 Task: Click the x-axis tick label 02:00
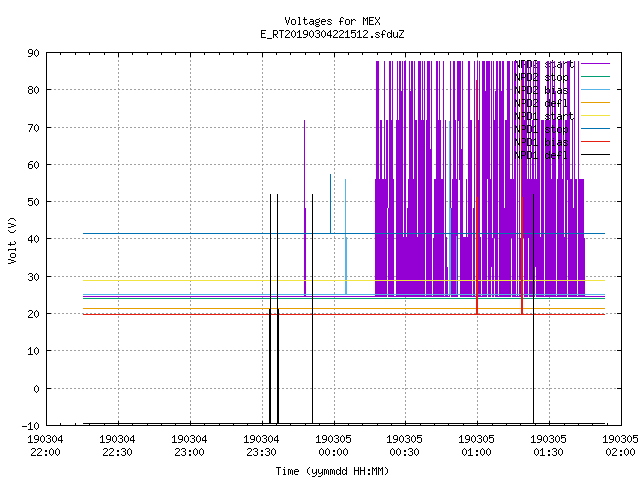pyautogui.click(x=620, y=453)
